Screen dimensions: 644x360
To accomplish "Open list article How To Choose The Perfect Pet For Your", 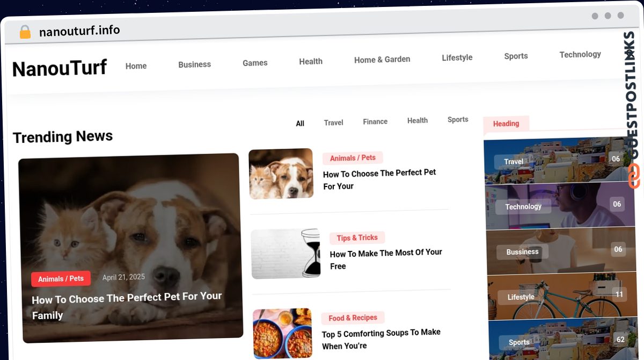I will click(379, 179).
